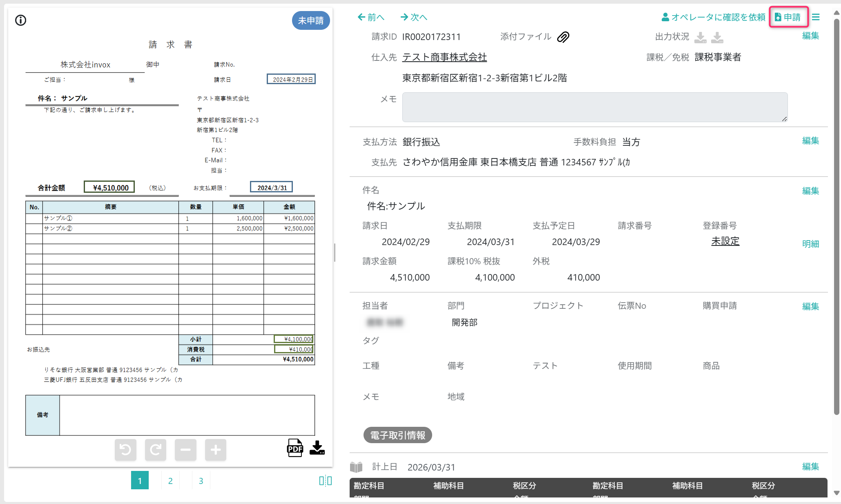Click the 申請 submit button
This screenshot has width=841, height=504.
(x=788, y=17)
